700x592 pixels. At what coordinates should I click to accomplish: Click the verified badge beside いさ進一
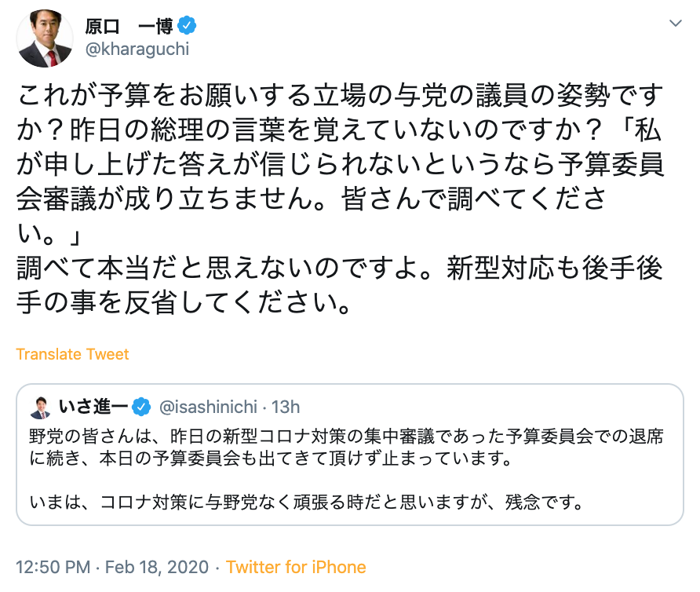tap(141, 407)
